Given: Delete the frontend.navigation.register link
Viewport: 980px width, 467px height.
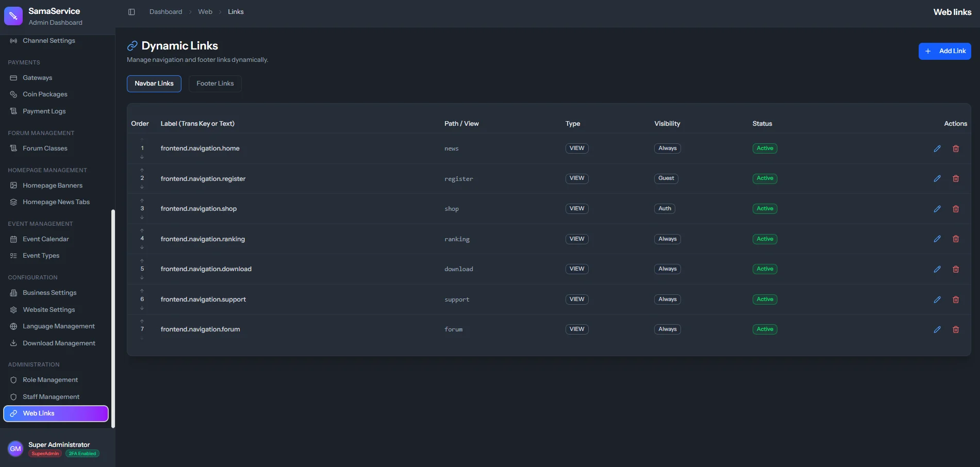Looking at the screenshot, I should click(x=956, y=178).
